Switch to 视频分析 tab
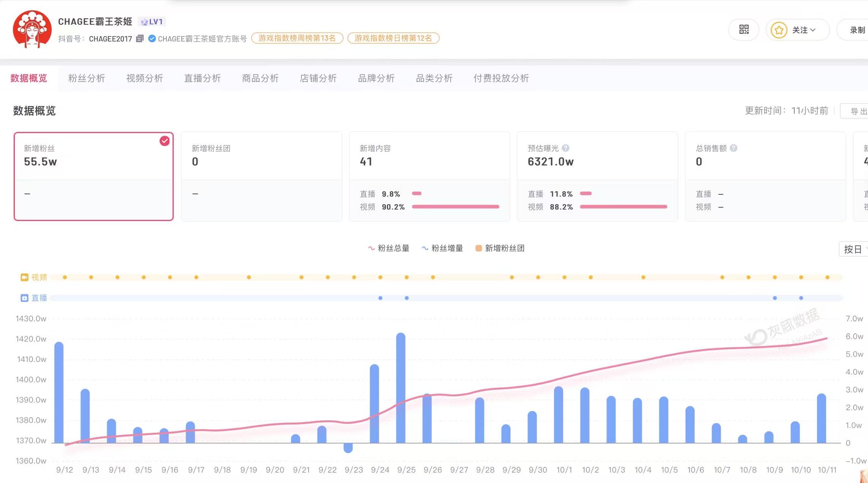868x483 pixels. point(144,78)
